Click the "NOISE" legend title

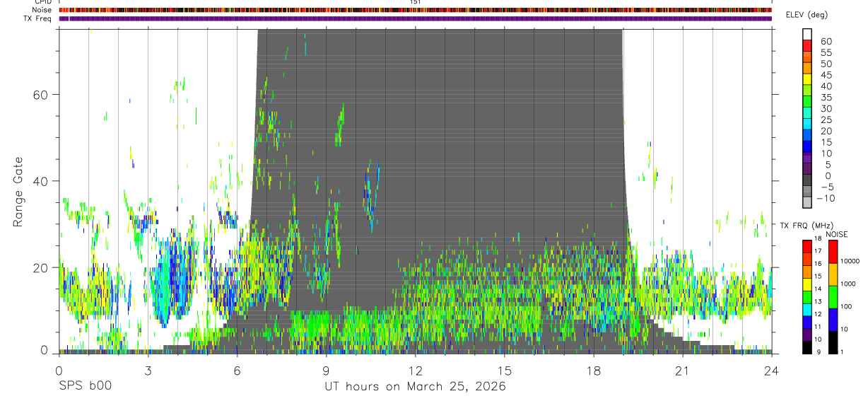[837, 234]
